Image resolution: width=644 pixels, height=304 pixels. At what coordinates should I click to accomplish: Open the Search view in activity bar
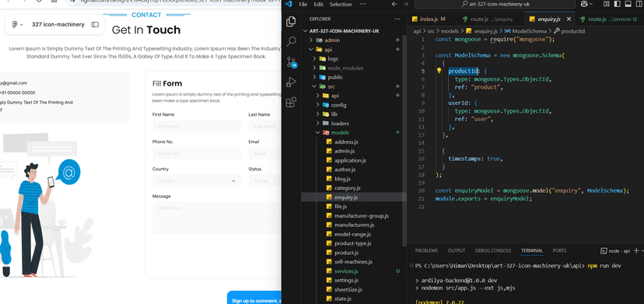[x=291, y=41]
